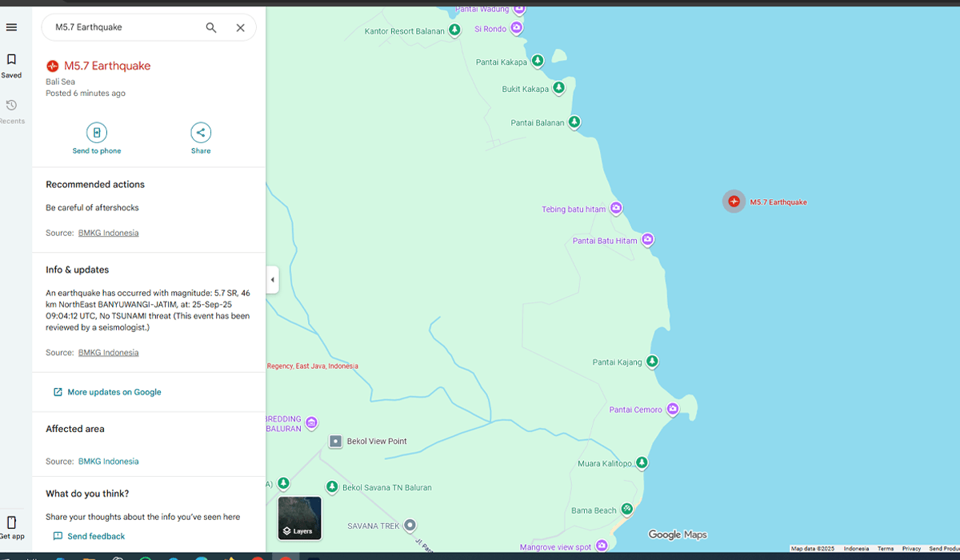Select the Pantai Kakapa beach marker
The width and height of the screenshot is (960, 560).
coord(537,60)
